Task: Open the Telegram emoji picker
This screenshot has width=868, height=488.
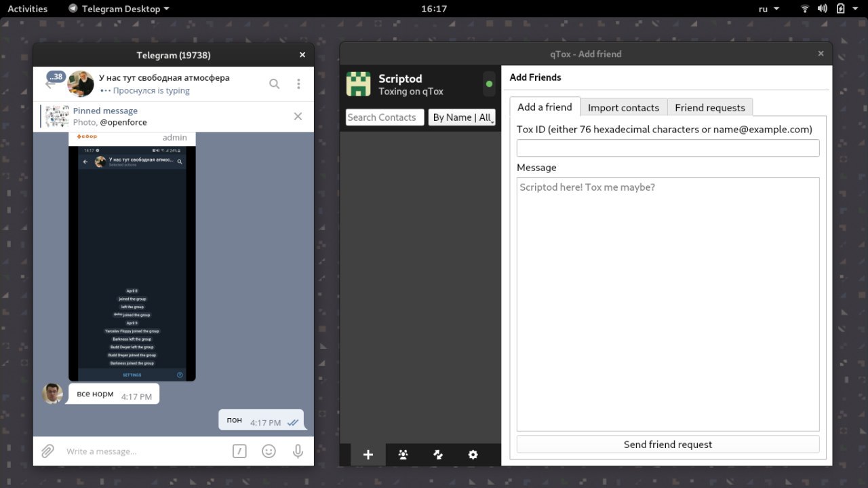Action: point(269,451)
